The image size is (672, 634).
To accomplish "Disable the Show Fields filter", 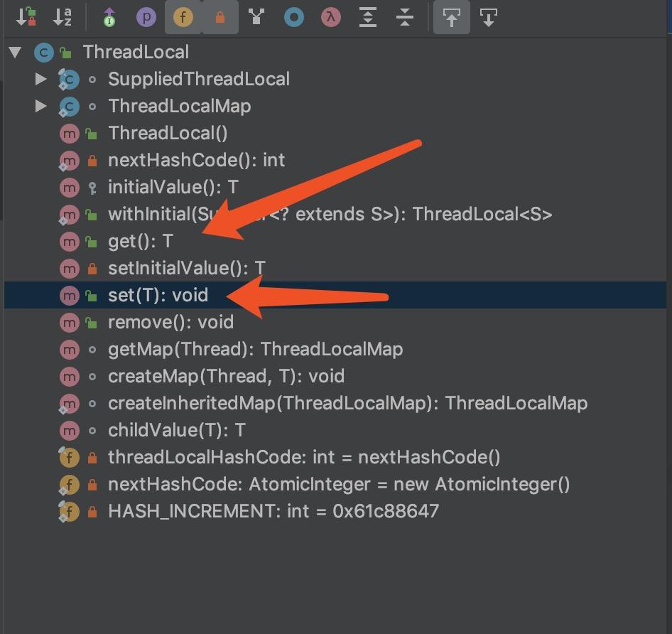I will pyautogui.click(x=183, y=17).
